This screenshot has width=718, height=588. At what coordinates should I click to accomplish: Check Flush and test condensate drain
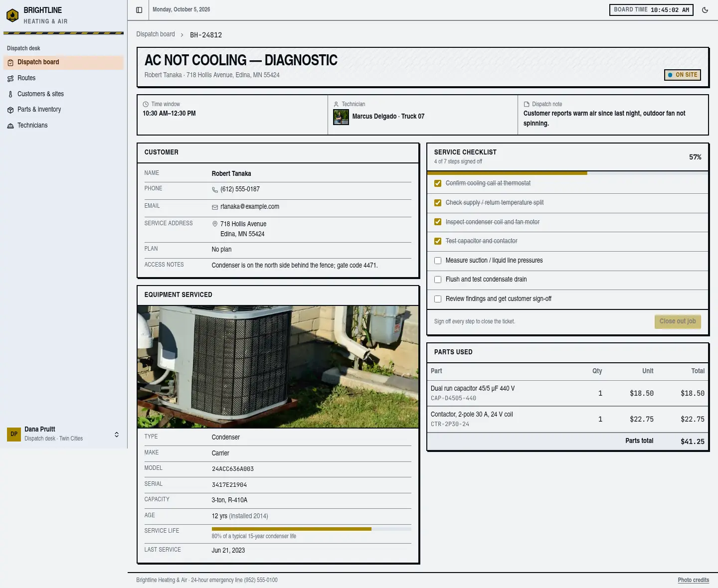point(438,280)
